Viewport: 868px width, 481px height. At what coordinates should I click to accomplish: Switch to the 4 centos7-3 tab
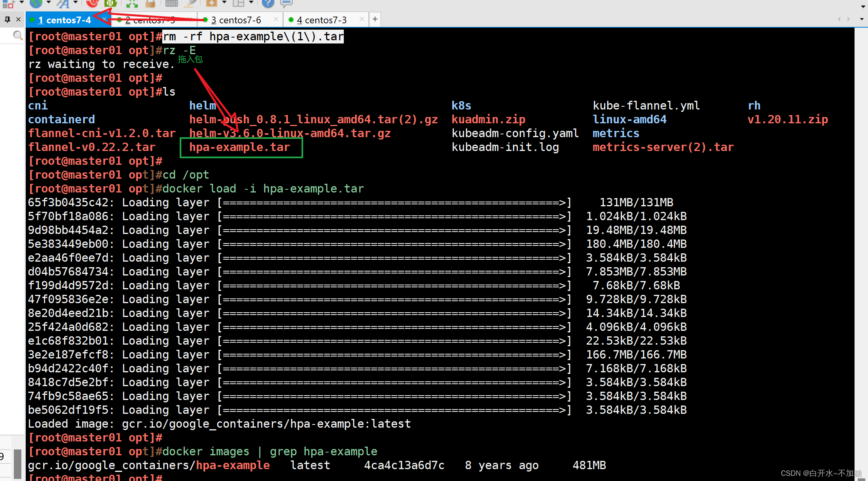click(322, 20)
